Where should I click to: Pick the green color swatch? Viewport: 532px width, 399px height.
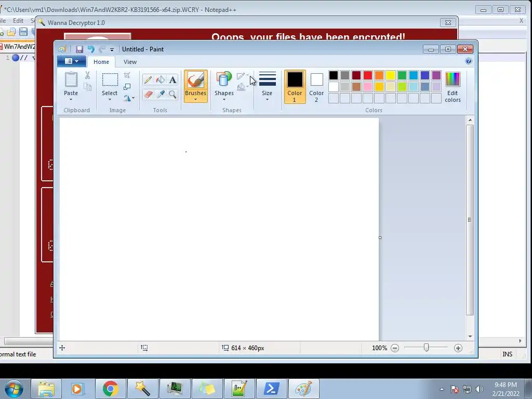(x=402, y=75)
